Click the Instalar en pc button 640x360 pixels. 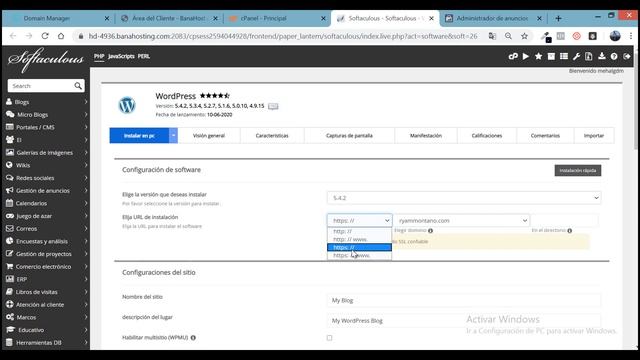139,136
